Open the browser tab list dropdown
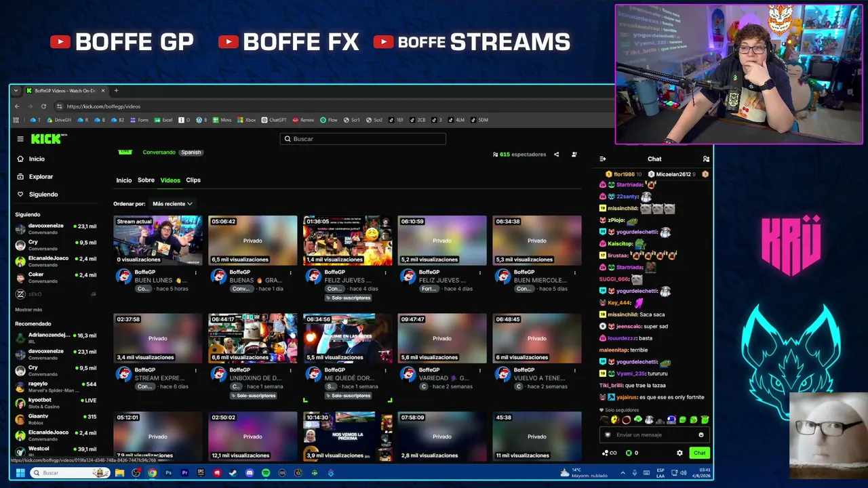This screenshot has height=488, width=868. click(16, 91)
